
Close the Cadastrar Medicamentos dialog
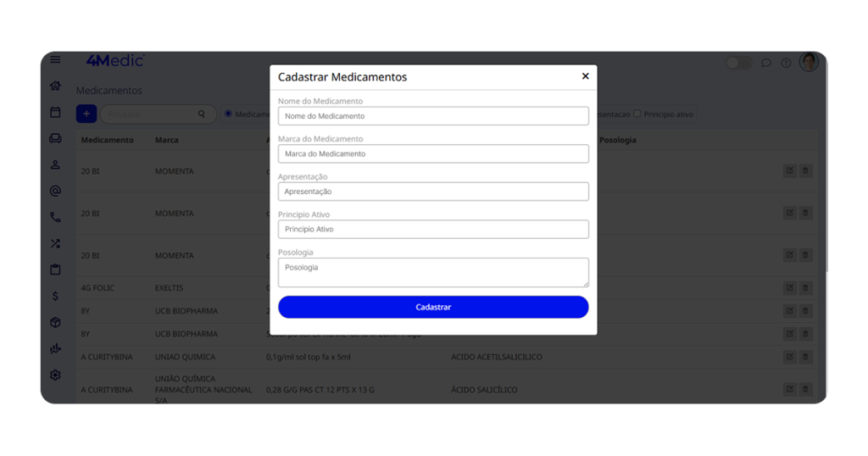coord(585,76)
